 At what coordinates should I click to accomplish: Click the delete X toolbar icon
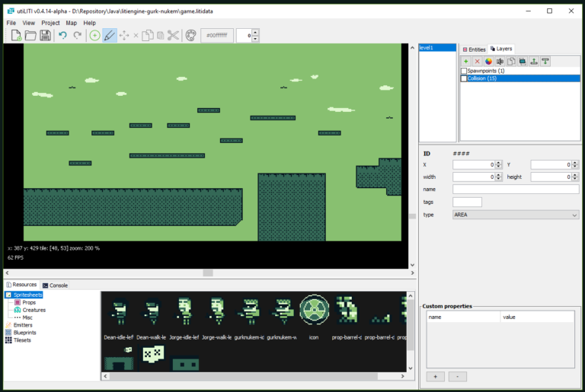click(136, 36)
